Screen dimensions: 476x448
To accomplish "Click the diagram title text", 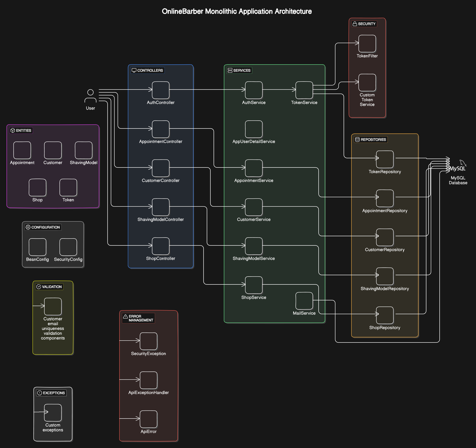I will (237, 11).
